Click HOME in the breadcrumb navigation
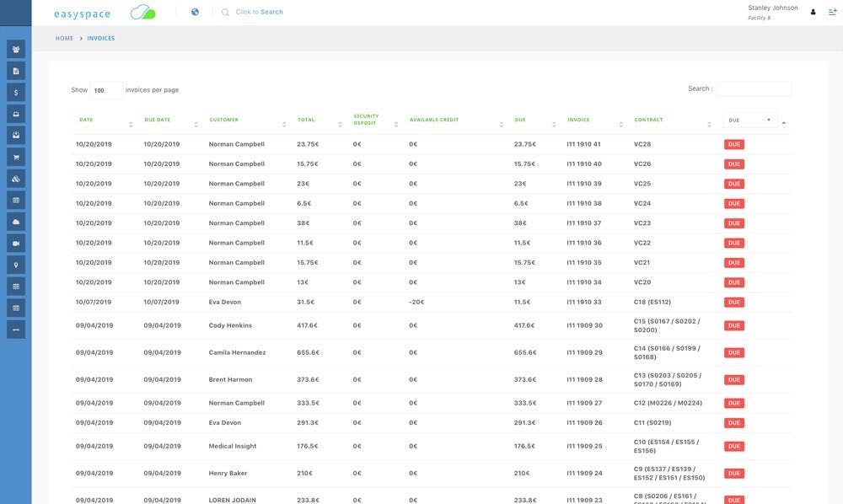The image size is (843, 504). pos(62,37)
